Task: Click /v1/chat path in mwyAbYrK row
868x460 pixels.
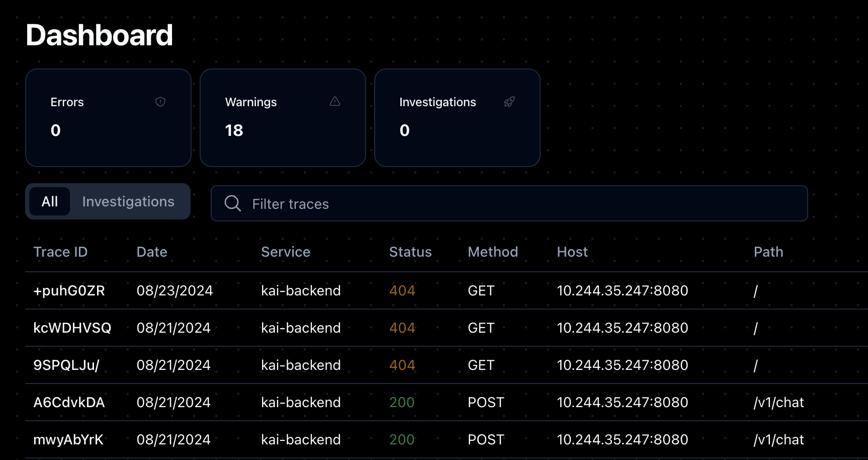Action: (x=778, y=439)
